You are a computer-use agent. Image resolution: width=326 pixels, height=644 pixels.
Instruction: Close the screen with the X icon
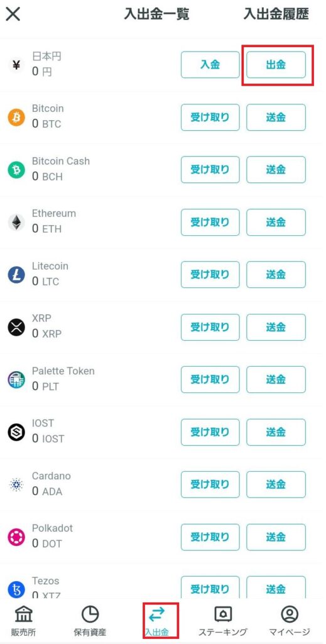[x=13, y=14]
